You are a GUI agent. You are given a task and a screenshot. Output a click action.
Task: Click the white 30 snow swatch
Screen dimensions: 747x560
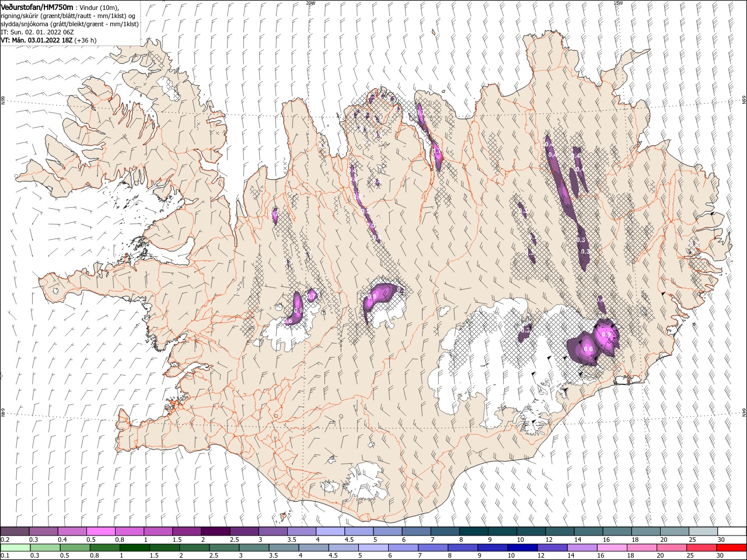732,531
